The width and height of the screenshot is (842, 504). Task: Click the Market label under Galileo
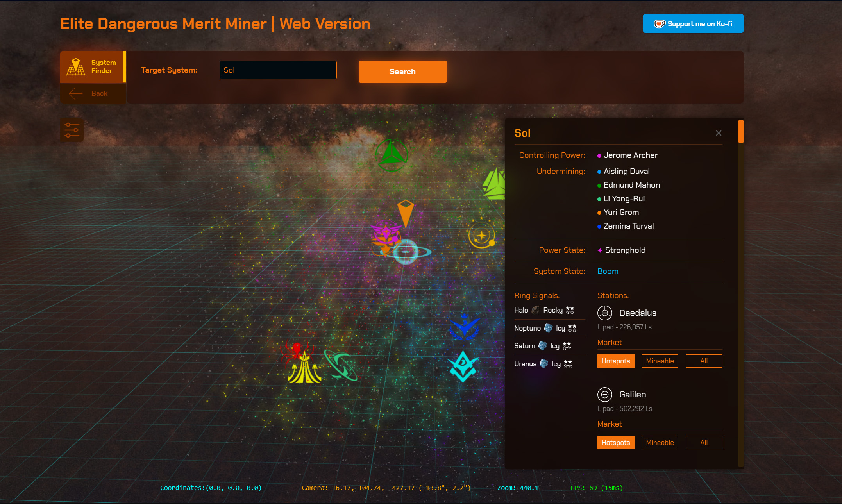(610, 424)
